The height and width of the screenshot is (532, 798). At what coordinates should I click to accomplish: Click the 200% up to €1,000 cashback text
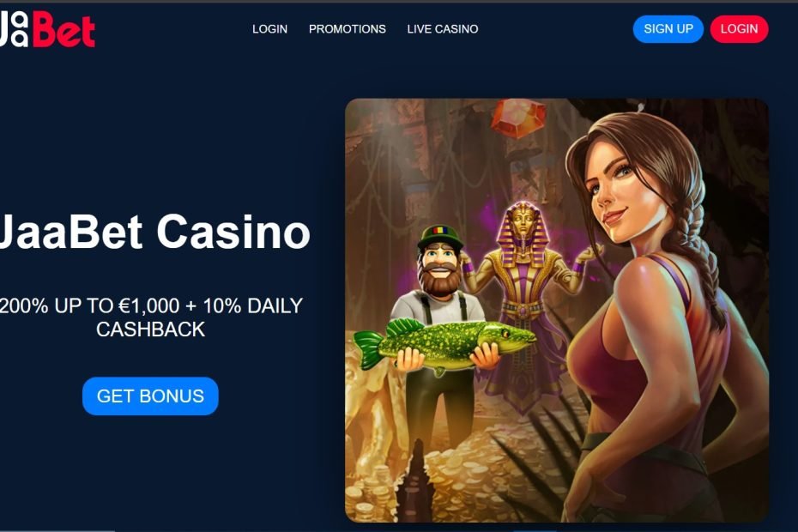pos(151,317)
